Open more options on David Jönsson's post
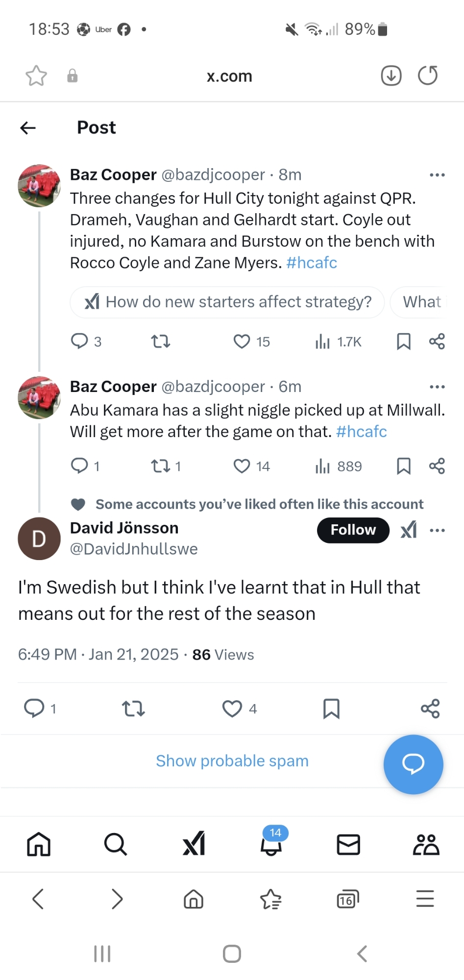The height and width of the screenshot is (980, 464). click(437, 530)
